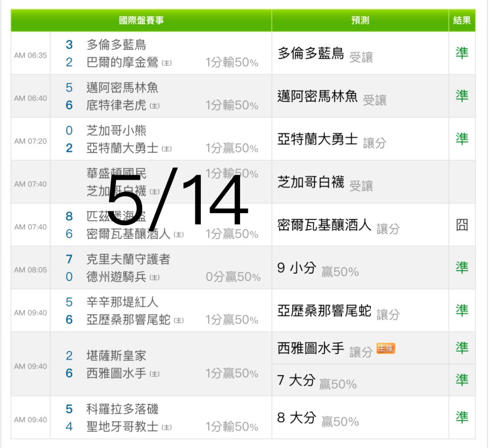Click the 準 result for 8 大分 row

[462, 417]
